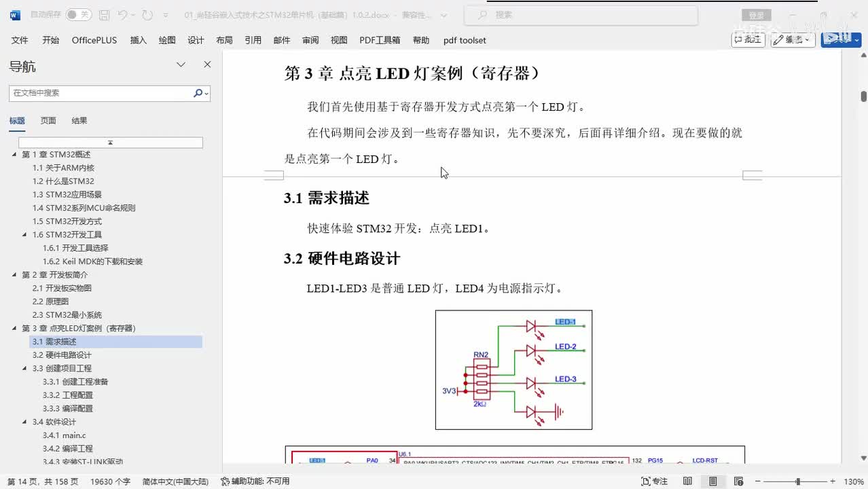
Task: Collapse the 3.4 软件设计 heading
Action: [x=25, y=422]
